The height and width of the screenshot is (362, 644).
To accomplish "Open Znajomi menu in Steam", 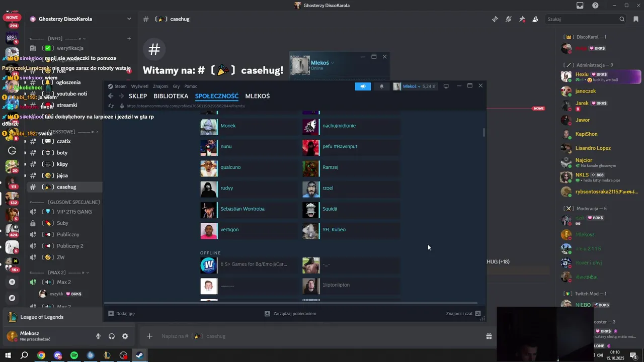I will (x=160, y=86).
